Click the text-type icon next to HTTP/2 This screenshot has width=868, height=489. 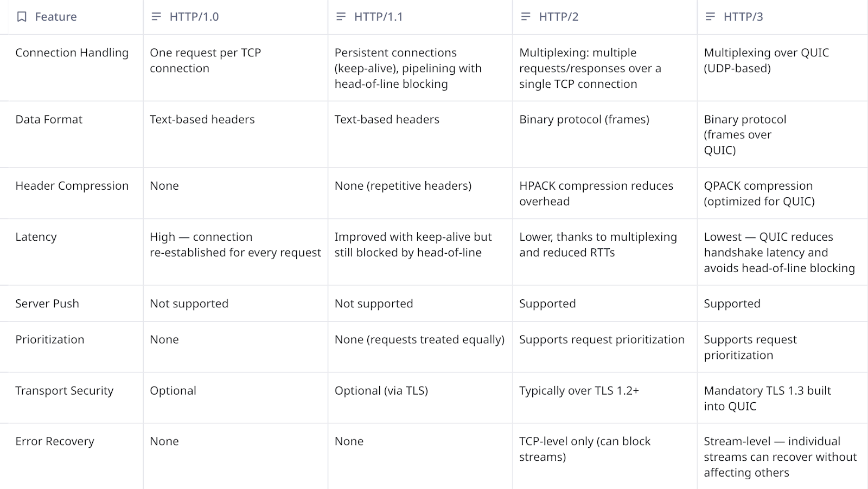[x=526, y=17]
